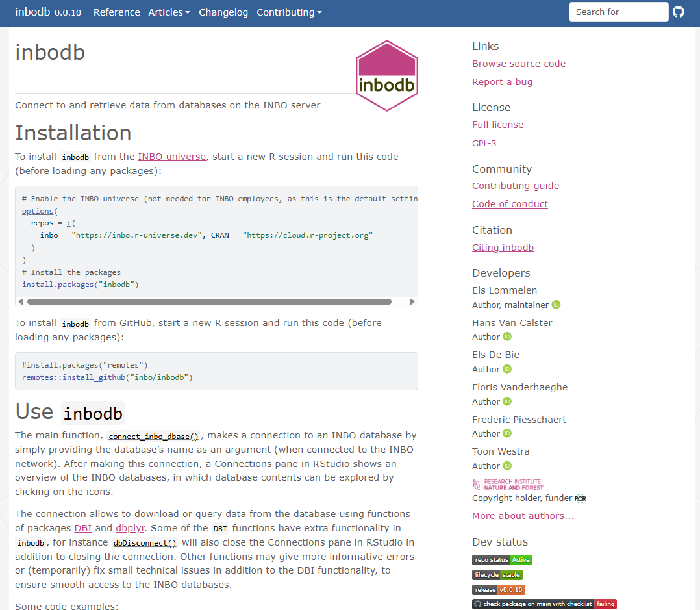This screenshot has width=700, height=610.
Task: Open the Citing inbodb link
Action: pyautogui.click(x=503, y=248)
